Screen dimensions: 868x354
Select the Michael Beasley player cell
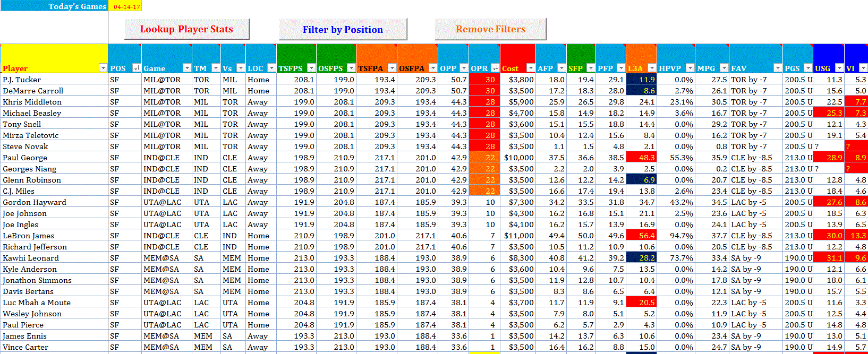(54, 113)
